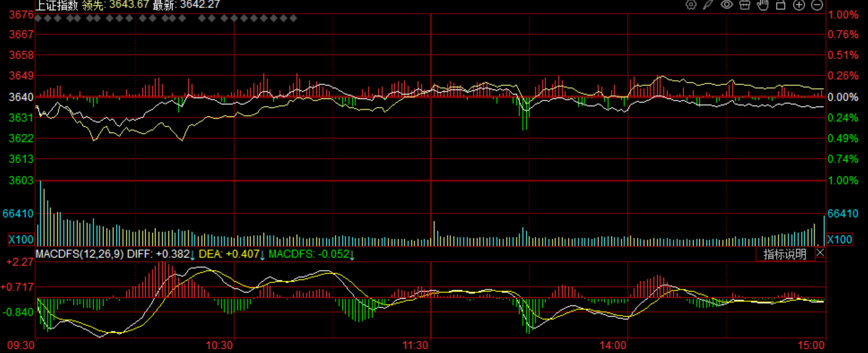This screenshot has width=868, height=353.
Task: Click the green 0.49% percent label
Action: click(x=843, y=138)
